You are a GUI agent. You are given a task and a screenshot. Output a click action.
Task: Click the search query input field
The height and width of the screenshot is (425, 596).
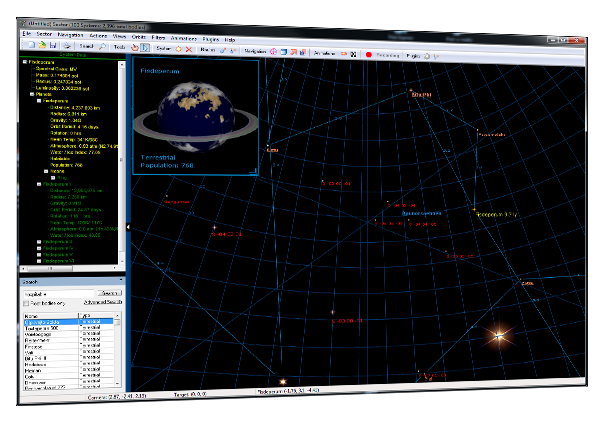pos(59,294)
